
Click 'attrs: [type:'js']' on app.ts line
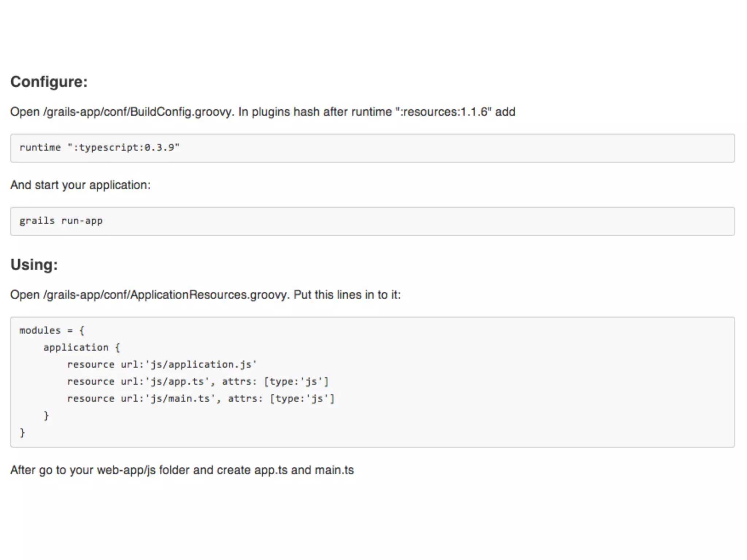[x=275, y=382]
